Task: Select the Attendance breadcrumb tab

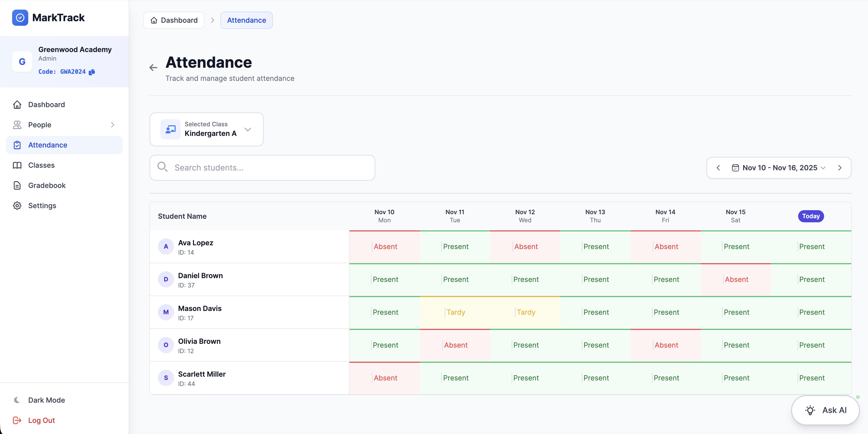Action: point(246,20)
